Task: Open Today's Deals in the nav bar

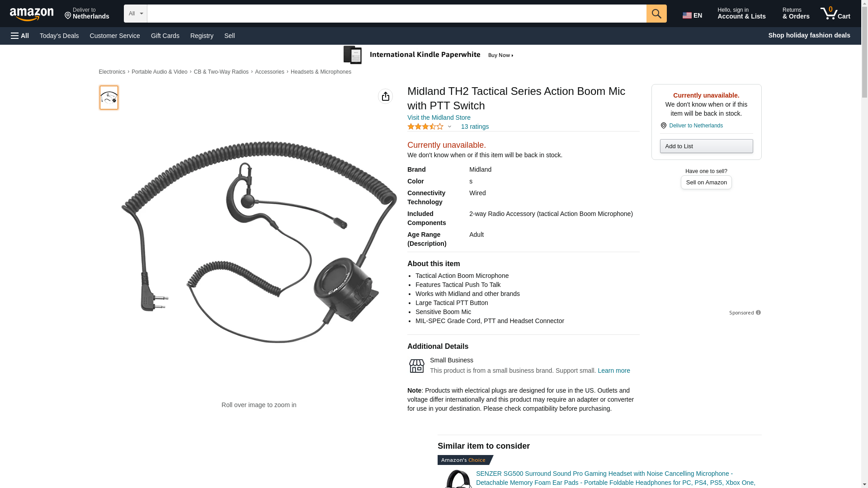Action: 59,36
